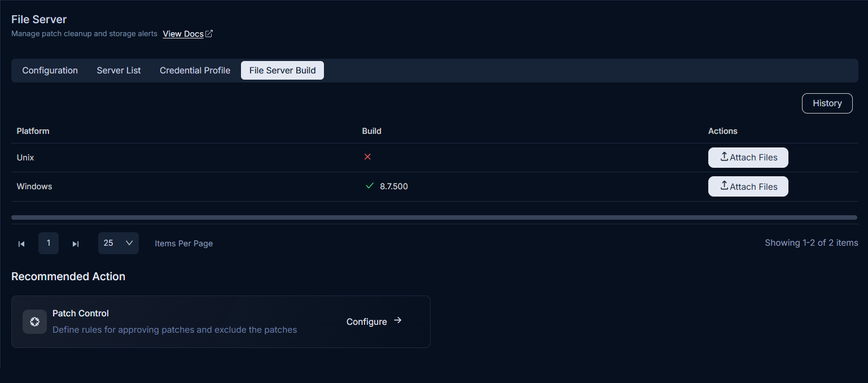Open the 25 items per page dropdown

pyautogui.click(x=119, y=243)
